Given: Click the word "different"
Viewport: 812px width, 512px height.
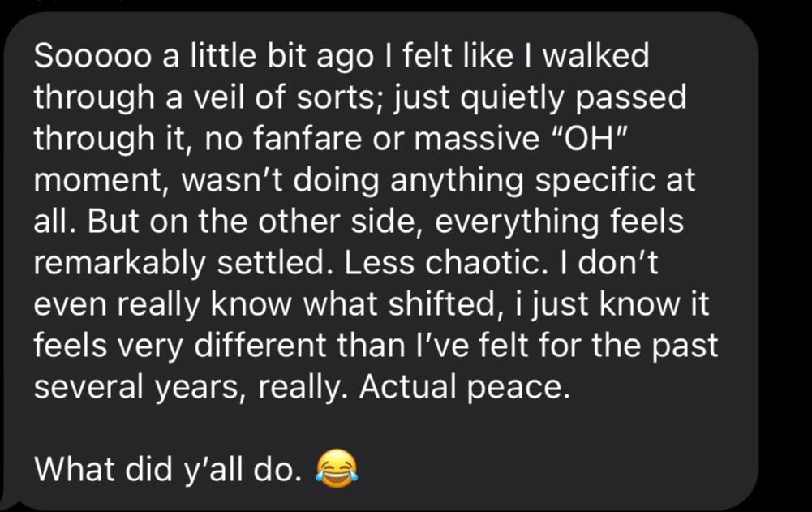Looking at the screenshot, I should coord(260,346).
